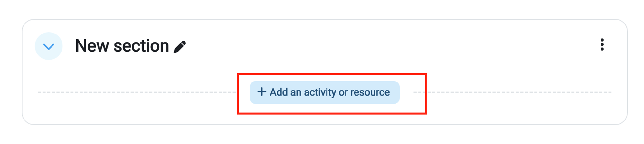
Task: Click the plus icon in Add button
Action: pyautogui.click(x=261, y=92)
